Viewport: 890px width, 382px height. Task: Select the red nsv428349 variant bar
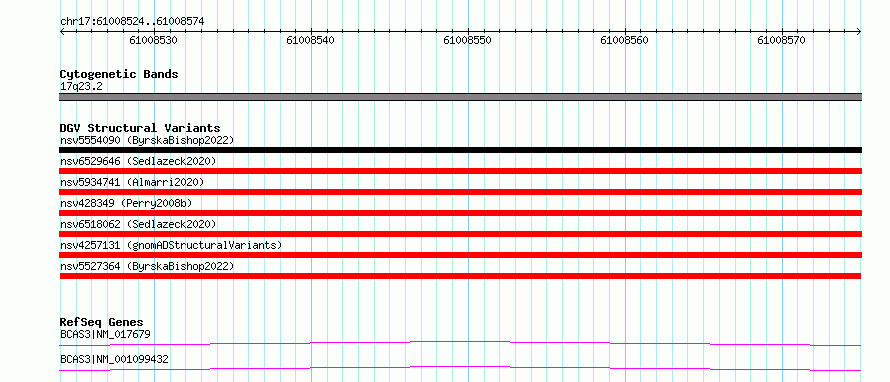(460, 213)
